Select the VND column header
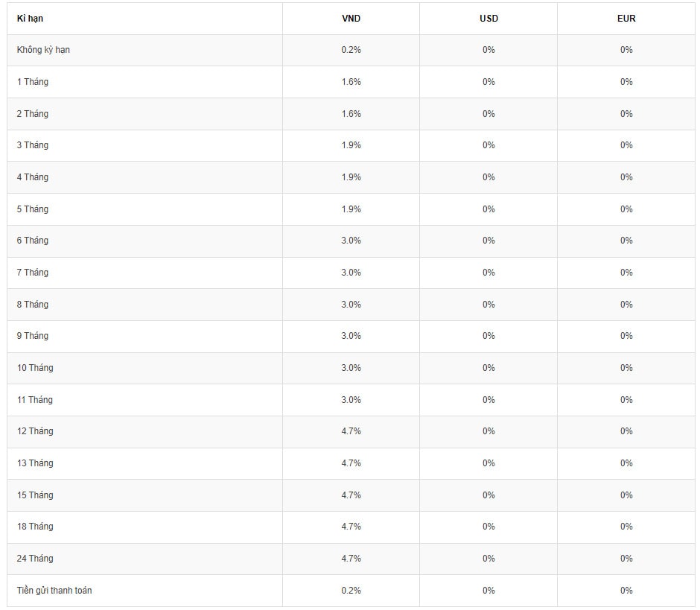This screenshot has width=700, height=610. pyautogui.click(x=351, y=19)
